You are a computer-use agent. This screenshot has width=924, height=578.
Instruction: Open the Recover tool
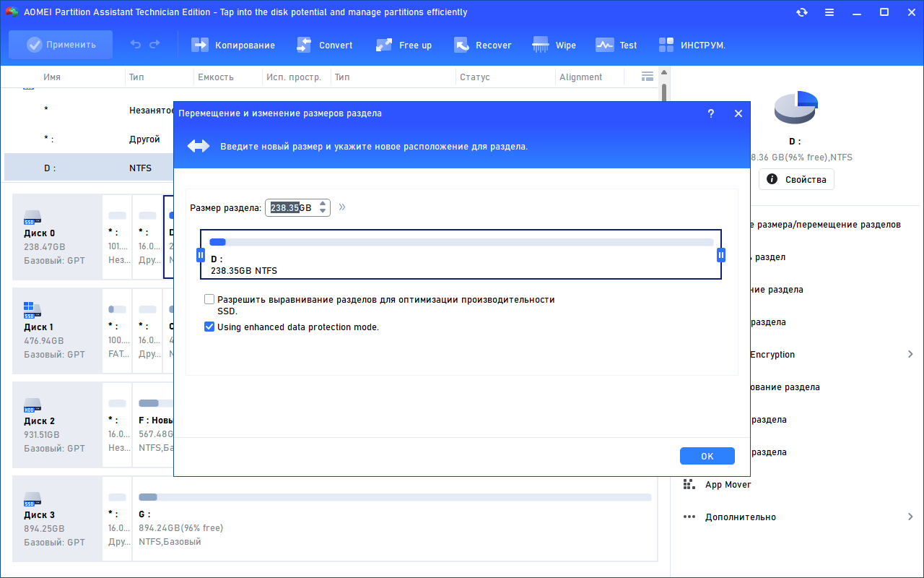tap(461, 45)
